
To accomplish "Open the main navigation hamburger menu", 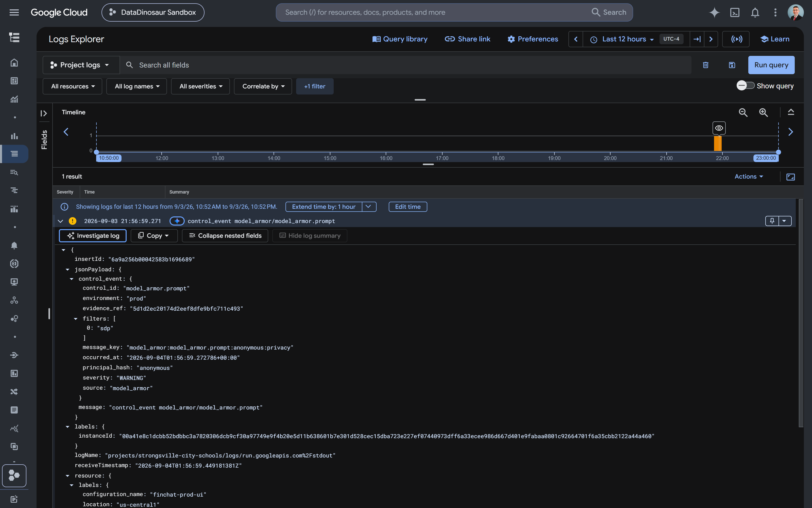I will tap(14, 12).
